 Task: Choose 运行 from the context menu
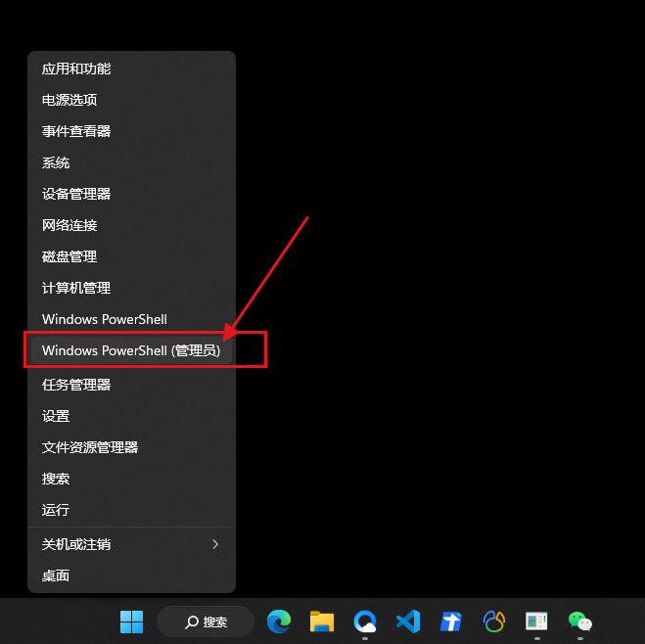pyautogui.click(x=56, y=510)
